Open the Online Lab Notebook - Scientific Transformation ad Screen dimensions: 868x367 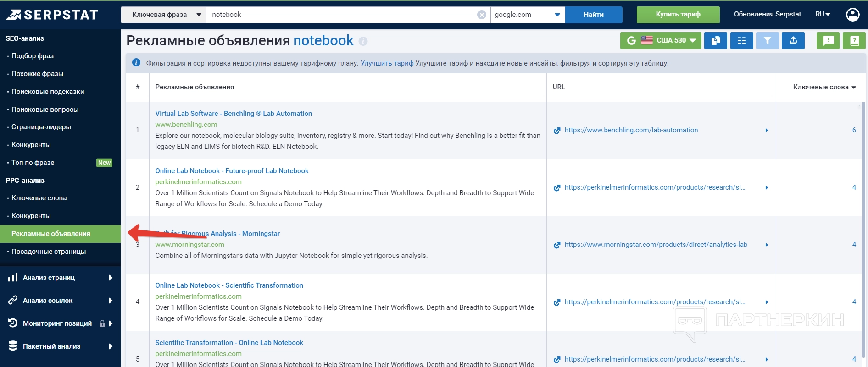pyautogui.click(x=229, y=285)
